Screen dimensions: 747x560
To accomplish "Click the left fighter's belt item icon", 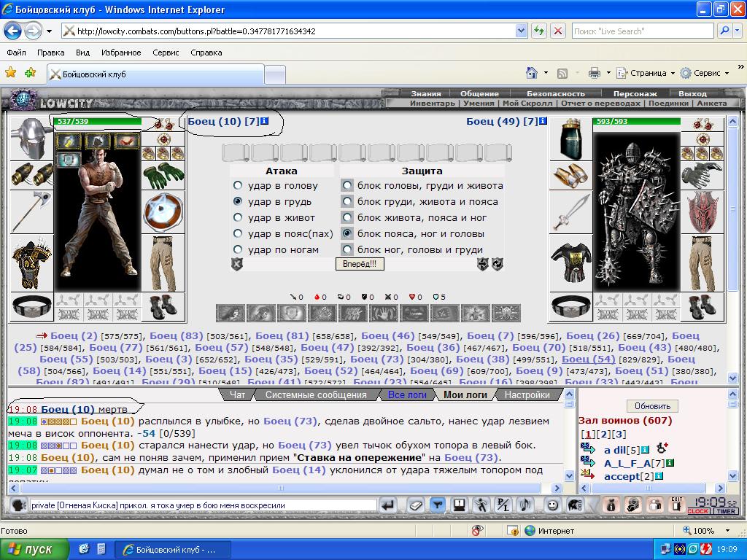I will pos(32,307).
